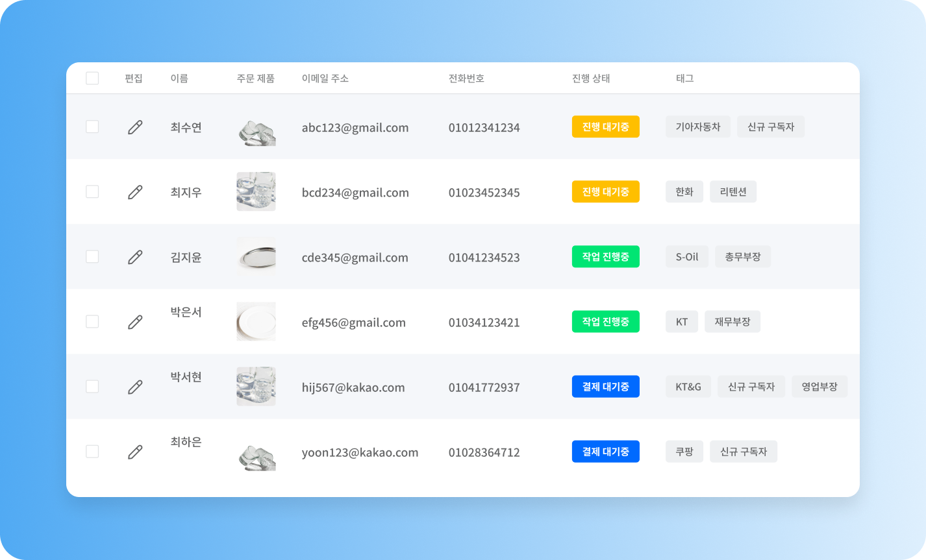This screenshot has width=926, height=560.
Task: Check the checkbox on 최수연's row
Action: click(92, 127)
